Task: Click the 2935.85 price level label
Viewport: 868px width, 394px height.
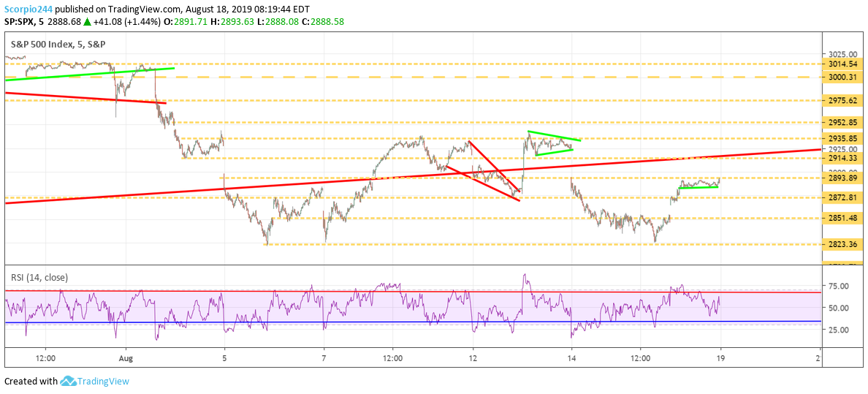Action: click(x=844, y=138)
